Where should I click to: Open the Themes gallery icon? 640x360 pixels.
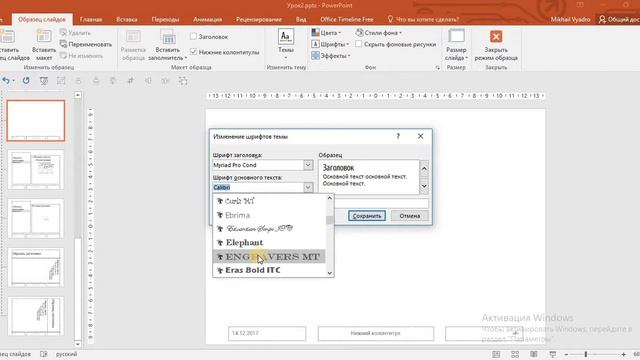(x=286, y=37)
